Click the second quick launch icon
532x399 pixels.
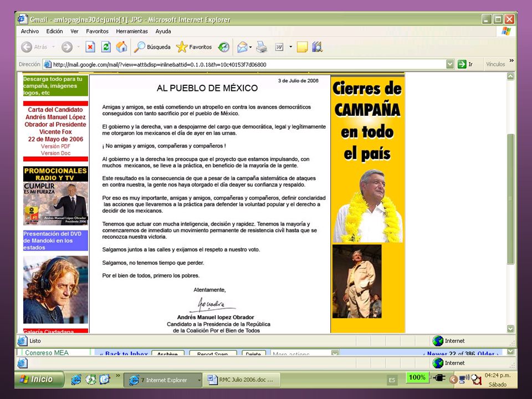[90, 379]
